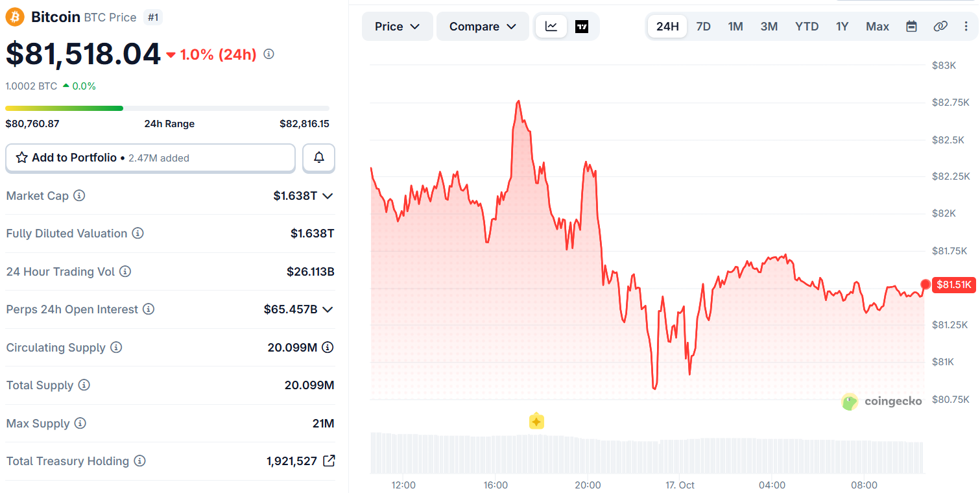Select the 1M time range tab
The height and width of the screenshot is (493, 980).
pos(735,27)
